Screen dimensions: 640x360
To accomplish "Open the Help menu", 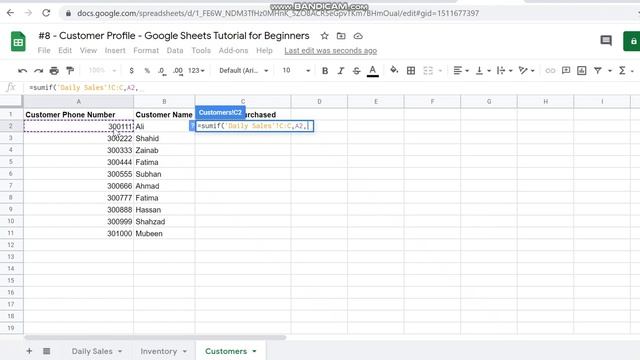I will point(264,51).
